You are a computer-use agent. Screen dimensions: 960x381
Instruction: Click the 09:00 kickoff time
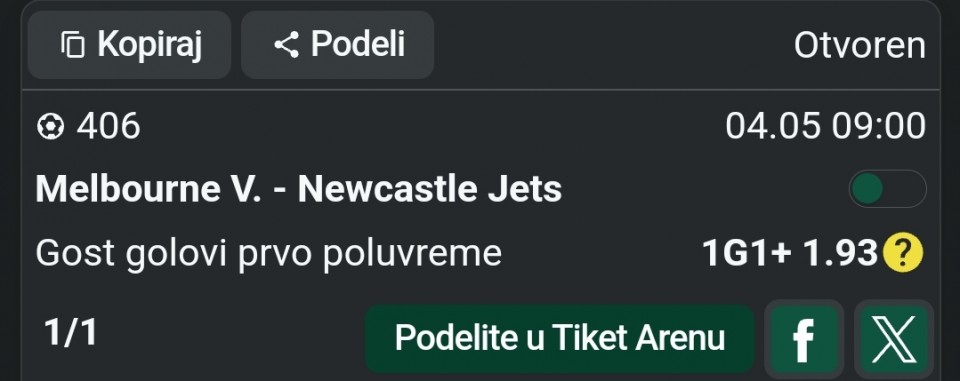[879, 126]
